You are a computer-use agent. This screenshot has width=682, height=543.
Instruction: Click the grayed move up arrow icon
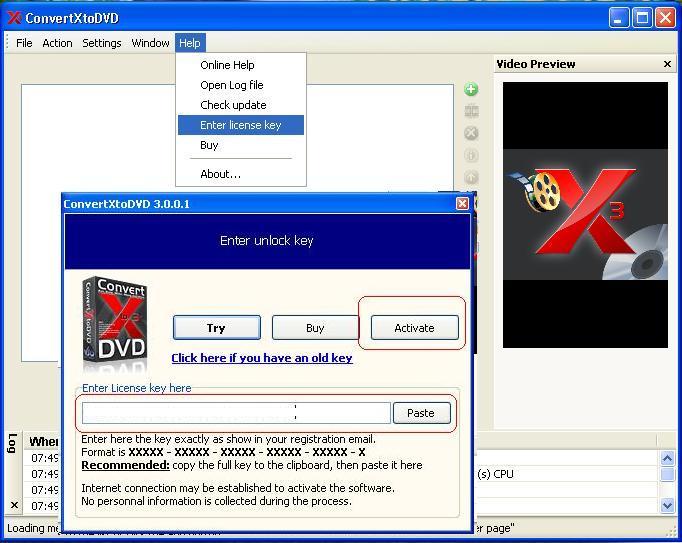(x=471, y=177)
